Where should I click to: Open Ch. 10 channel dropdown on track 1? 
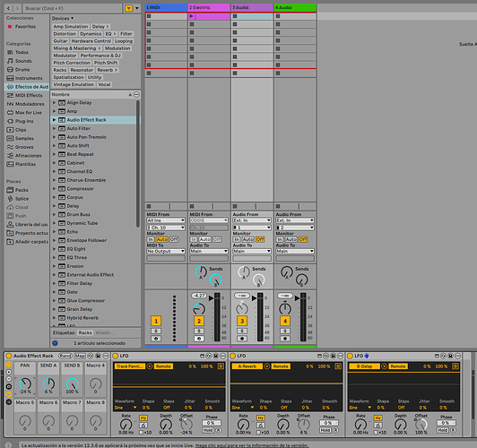coord(166,228)
